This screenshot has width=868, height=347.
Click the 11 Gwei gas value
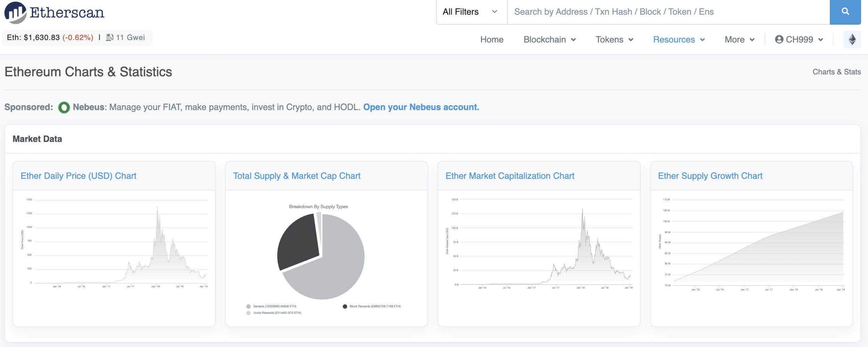pos(130,38)
